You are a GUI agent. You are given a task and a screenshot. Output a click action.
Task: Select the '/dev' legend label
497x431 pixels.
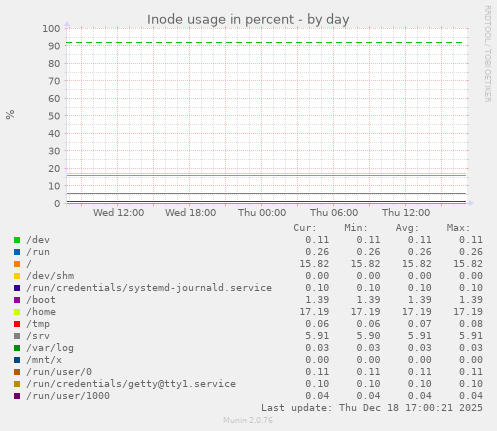(38, 240)
